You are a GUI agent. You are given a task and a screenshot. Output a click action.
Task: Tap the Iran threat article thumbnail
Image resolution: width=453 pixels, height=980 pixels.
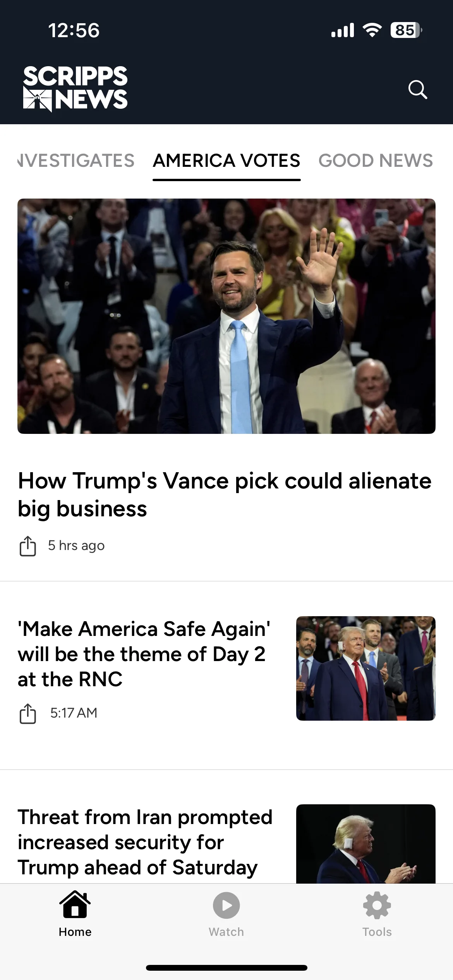coord(365,844)
